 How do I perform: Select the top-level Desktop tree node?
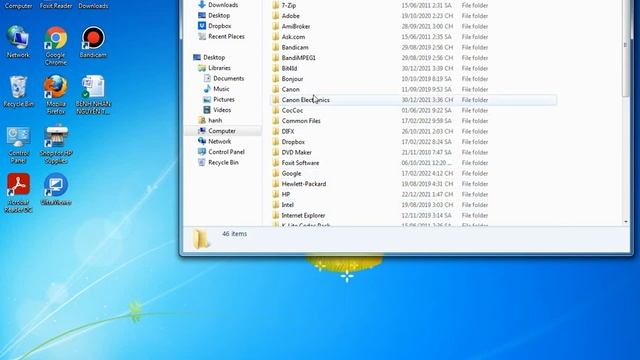(214, 58)
